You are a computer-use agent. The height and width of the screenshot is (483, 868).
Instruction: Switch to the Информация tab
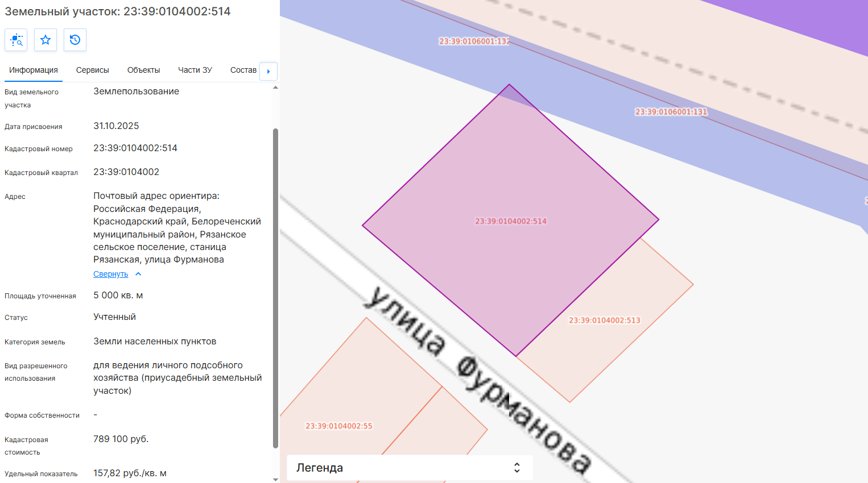[34, 70]
